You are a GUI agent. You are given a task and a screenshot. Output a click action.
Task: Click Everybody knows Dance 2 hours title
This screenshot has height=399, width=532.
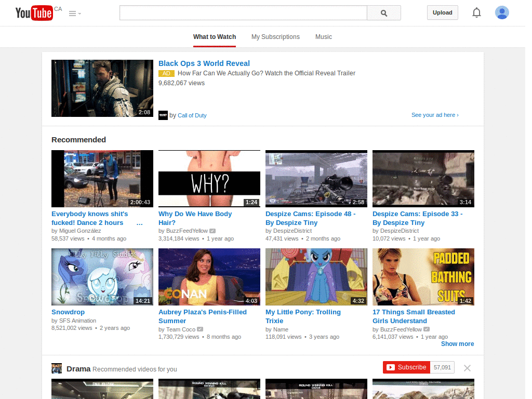pos(89,218)
